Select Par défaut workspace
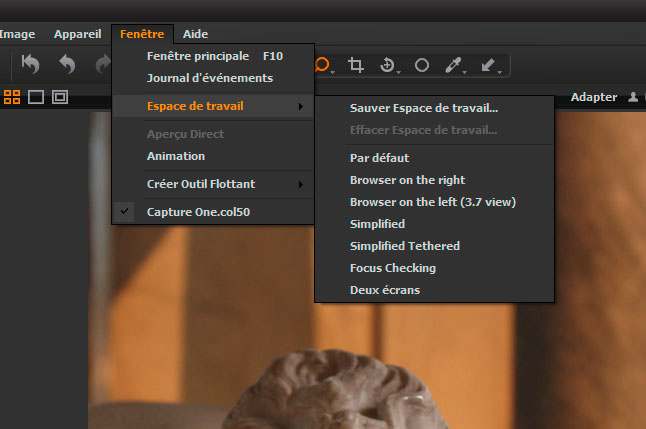The width and height of the screenshot is (646, 429). pyautogui.click(x=434, y=158)
